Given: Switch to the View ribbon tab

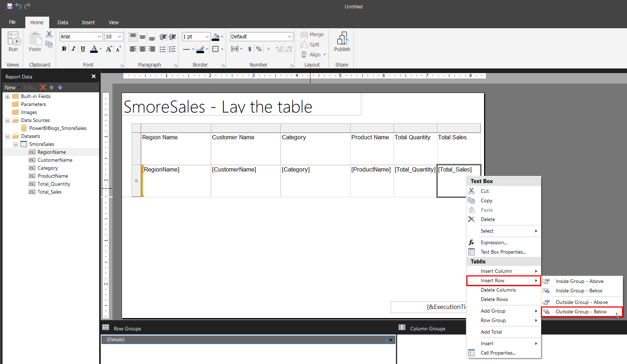Looking at the screenshot, I should point(114,22).
